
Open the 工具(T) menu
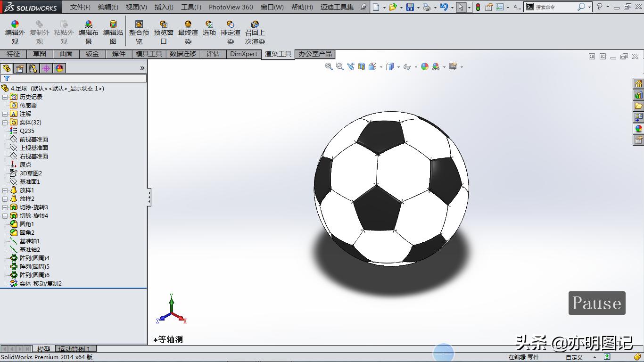pos(191,7)
